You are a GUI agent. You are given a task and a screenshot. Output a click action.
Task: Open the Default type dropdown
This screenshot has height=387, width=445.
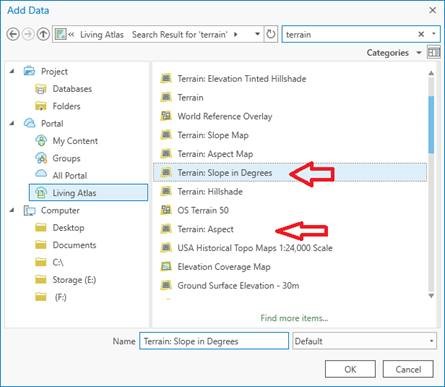[364, 341]
